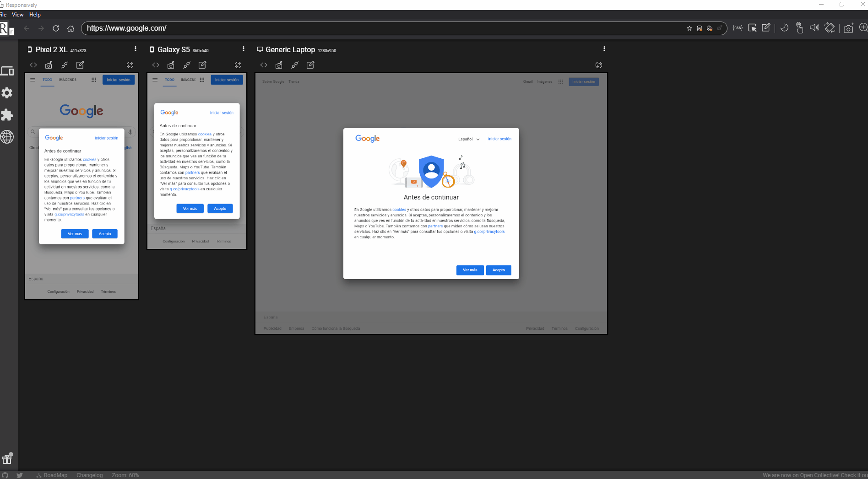This screenshot has height=479, width=868.
Task: Toggle event mirroring plug on Pixel 2 XL
Action: click(x=65, y=65)
